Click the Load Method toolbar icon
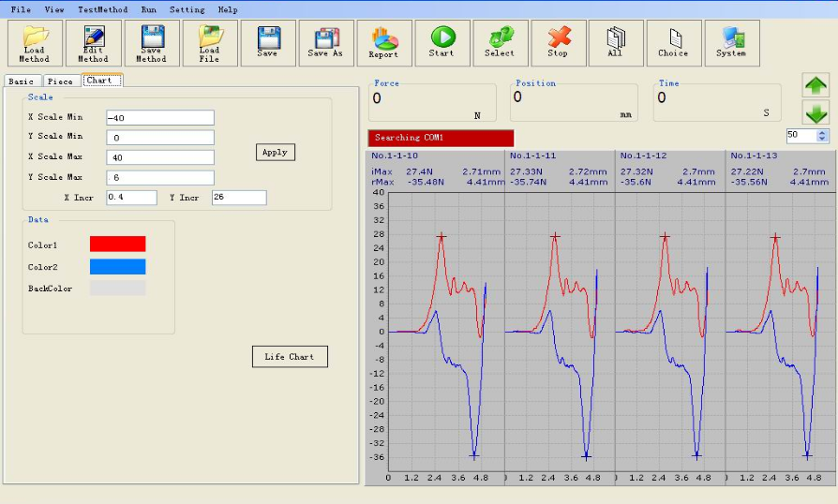Viewport: 838px width, 504px height. 35,43
